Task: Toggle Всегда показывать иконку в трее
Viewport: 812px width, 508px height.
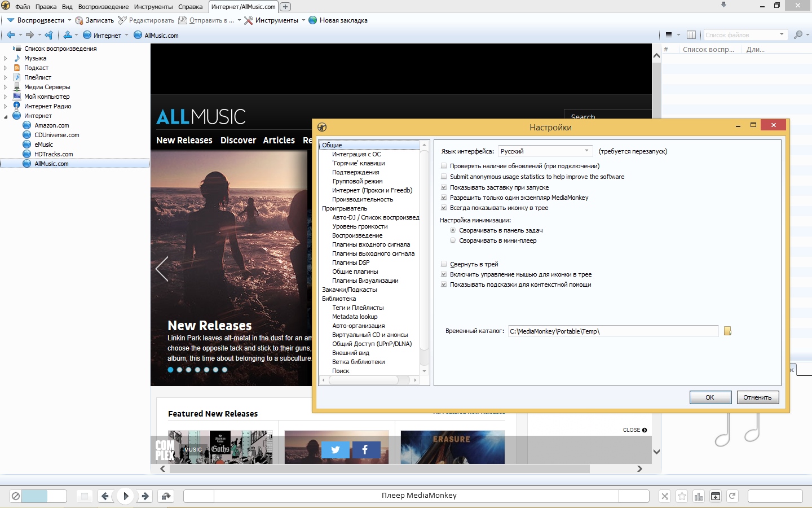Action: coord(444,208)
